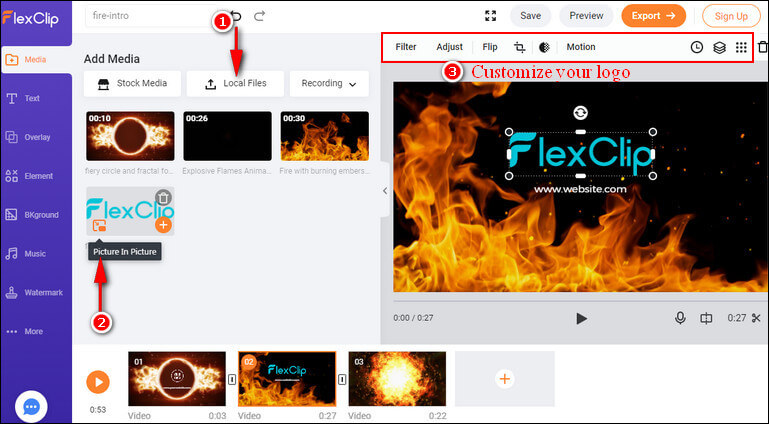769x424 pixels.
Task: Open Stock Media library
Action: 132,83
